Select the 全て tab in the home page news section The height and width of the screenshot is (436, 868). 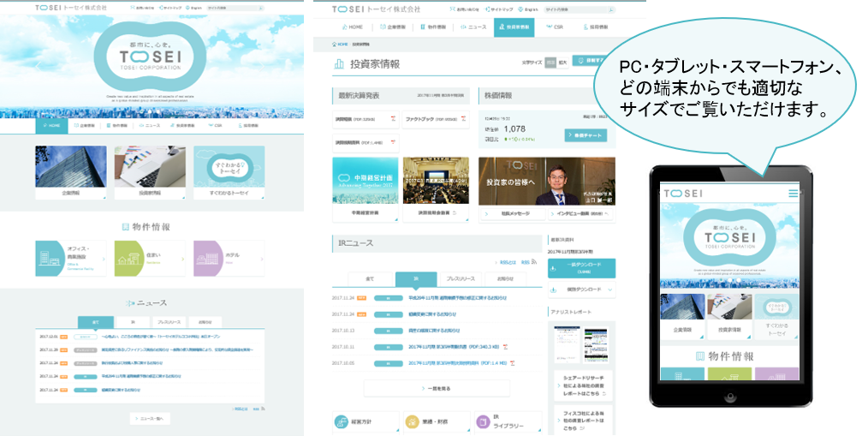pos(95,322)
